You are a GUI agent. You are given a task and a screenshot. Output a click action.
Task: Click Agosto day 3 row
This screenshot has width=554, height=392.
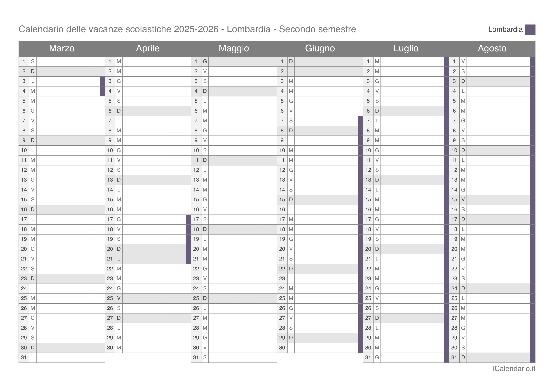point(492,81)
